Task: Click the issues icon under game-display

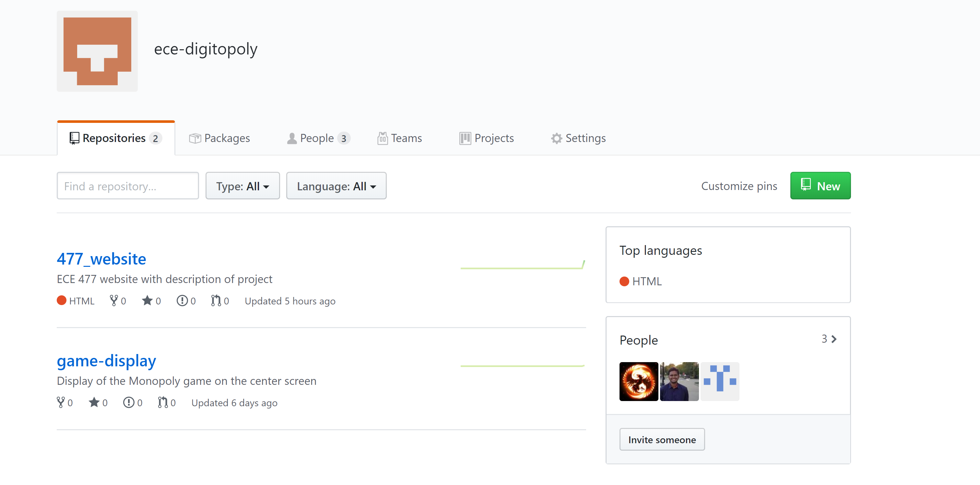Action: coord(129,402)
